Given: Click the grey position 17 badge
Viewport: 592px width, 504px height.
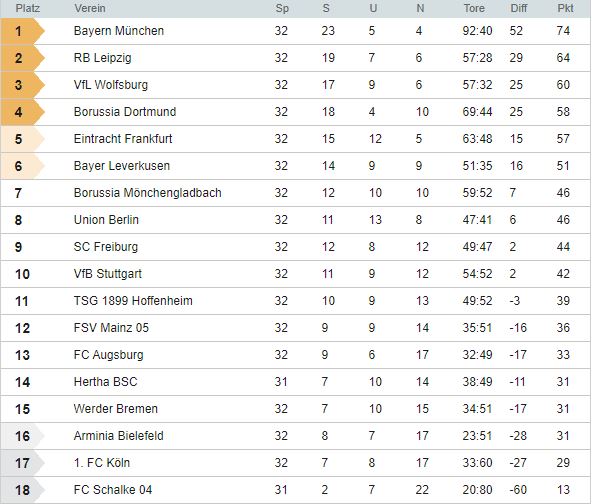Looking at the screenshot, I should pyautogui.click(x=23, y=463).
